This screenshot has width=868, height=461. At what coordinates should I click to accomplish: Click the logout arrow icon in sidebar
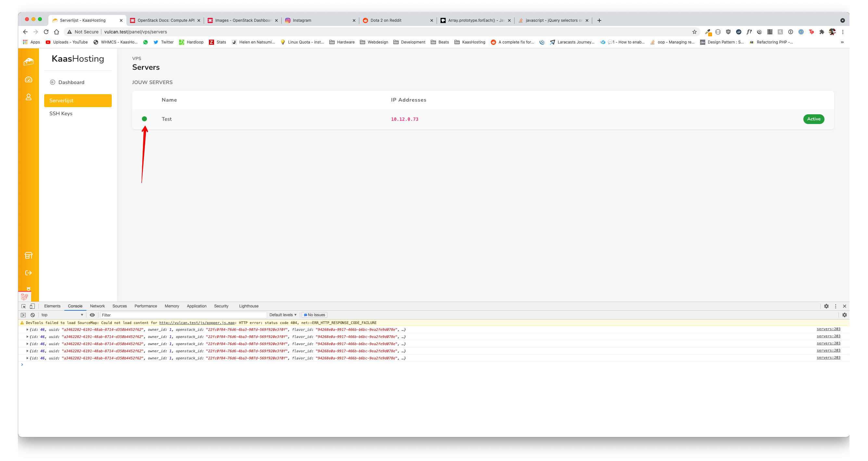coord(29,273)
